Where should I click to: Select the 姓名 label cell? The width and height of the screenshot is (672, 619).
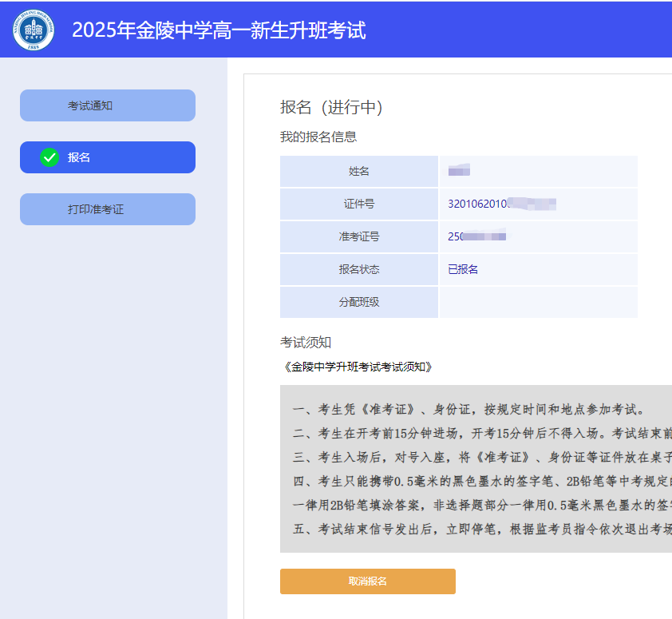click(358, 172)
